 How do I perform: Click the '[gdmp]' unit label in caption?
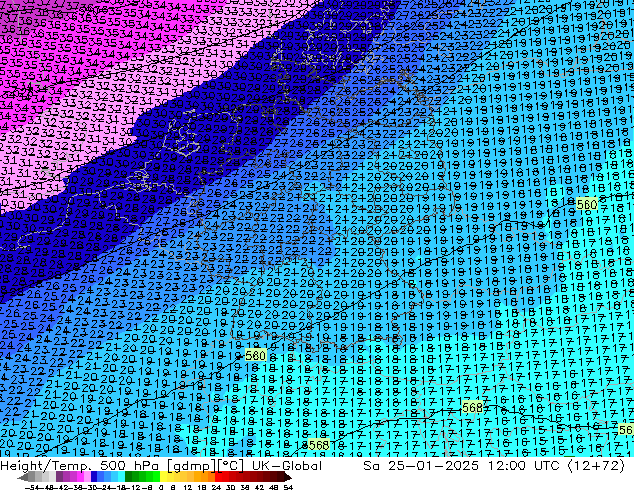click(x=190, y=466)
